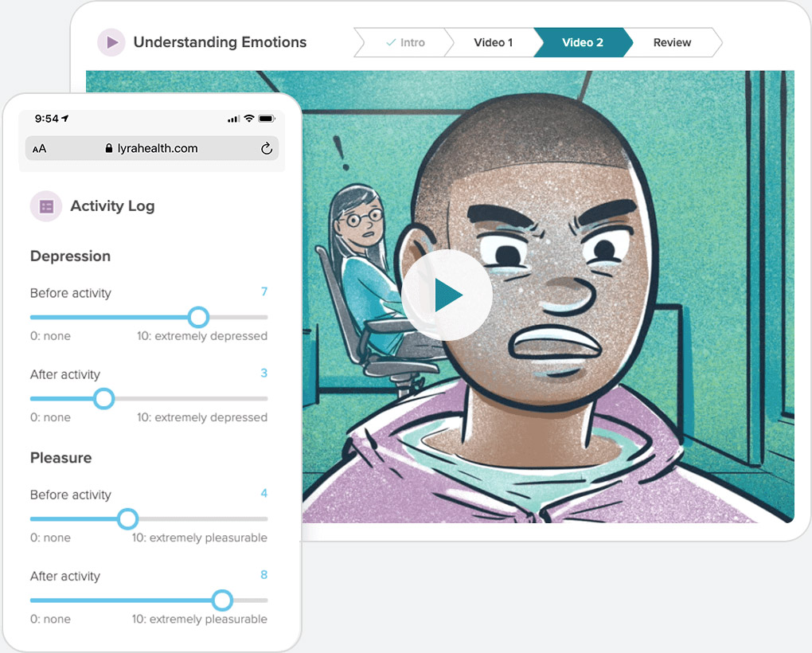Play the Understanding Emotions video
Image resolution: width=812 pixels, height=653 pixels.
click(x=447, y=295)
